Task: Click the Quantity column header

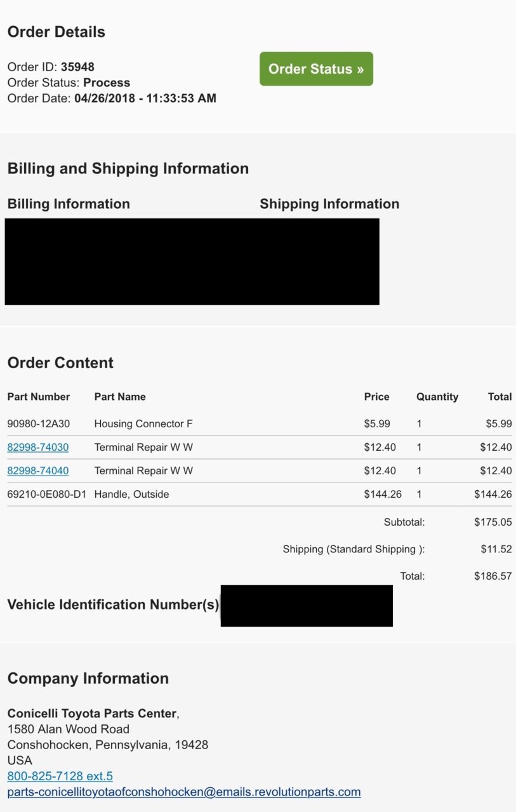Action: pyautogui.click(x=437, y=397)
